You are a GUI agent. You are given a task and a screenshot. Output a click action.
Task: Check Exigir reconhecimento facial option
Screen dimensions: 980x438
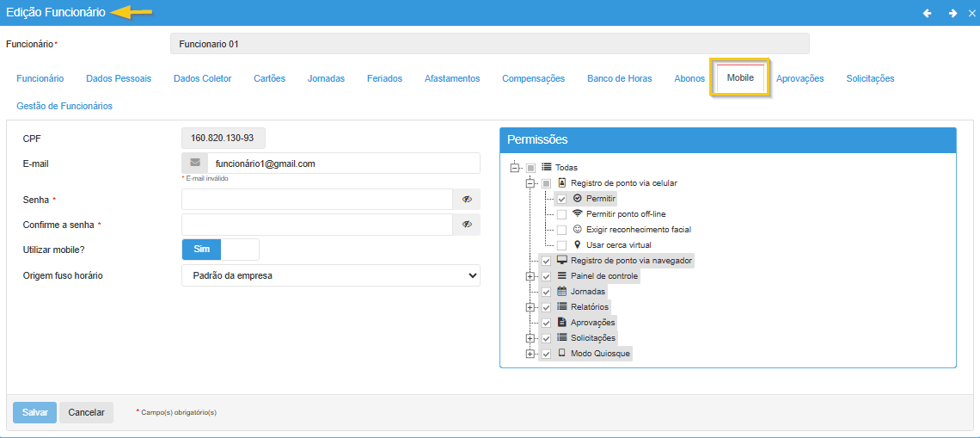click(561, 230)
